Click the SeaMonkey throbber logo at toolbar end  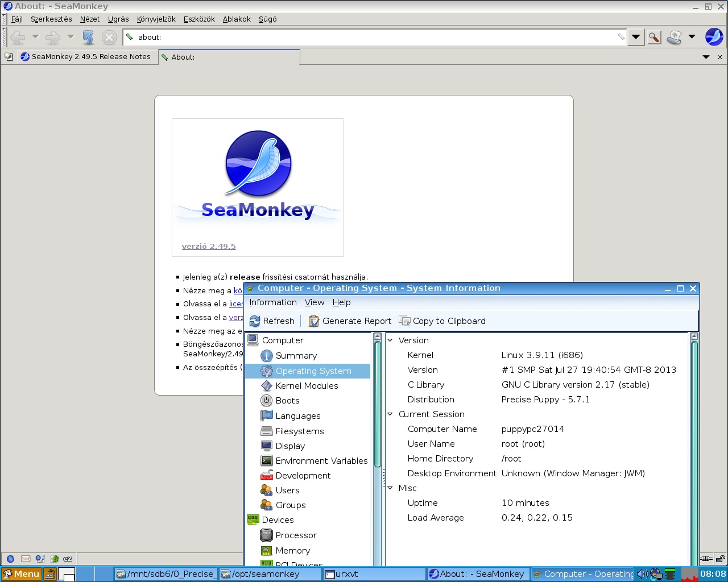coord(714,37)
